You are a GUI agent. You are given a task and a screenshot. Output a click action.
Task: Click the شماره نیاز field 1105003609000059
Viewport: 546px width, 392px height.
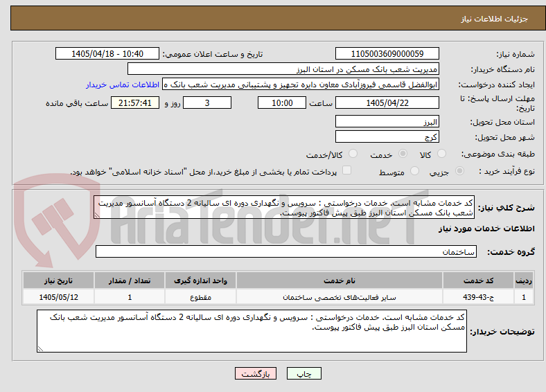tap(387, 53)
